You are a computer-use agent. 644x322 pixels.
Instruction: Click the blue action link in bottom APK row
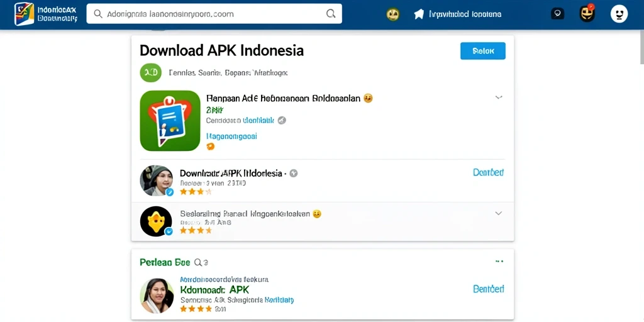(488, 289)
